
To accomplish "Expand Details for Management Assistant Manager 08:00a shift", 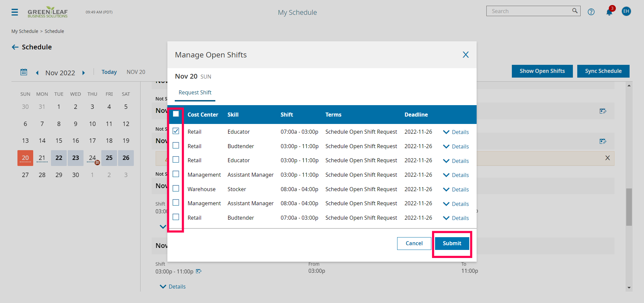I will pos(455,204).
